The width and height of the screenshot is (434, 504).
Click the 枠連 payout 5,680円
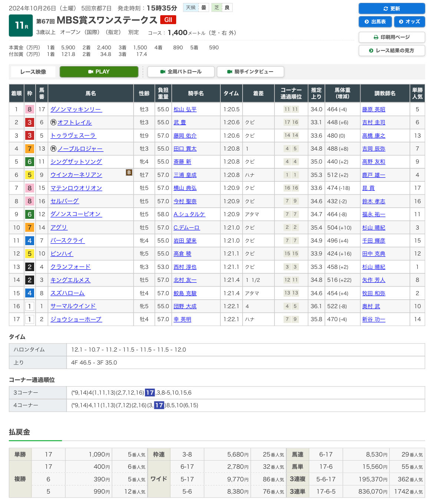pos(238,455)
